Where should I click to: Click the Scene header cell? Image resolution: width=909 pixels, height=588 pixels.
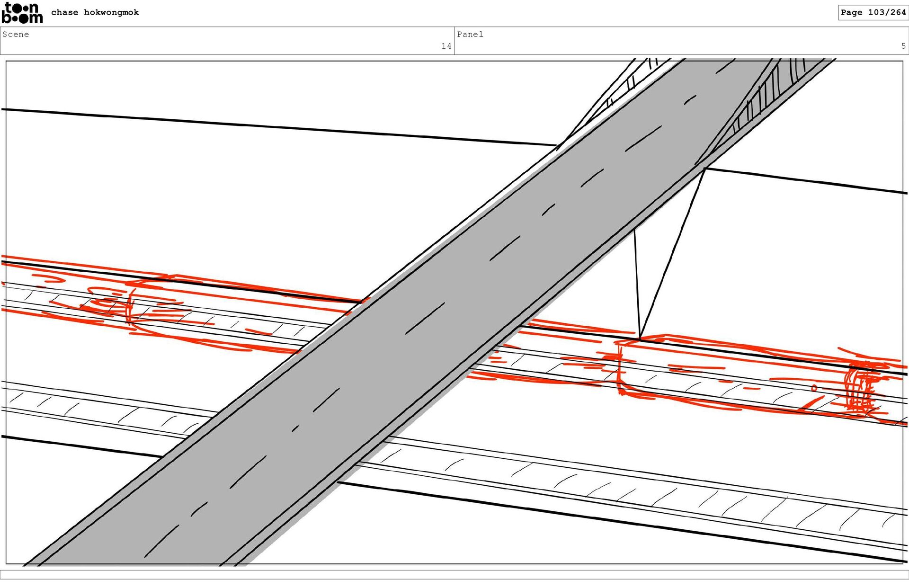pyautogui.click(x=227, y=41)
